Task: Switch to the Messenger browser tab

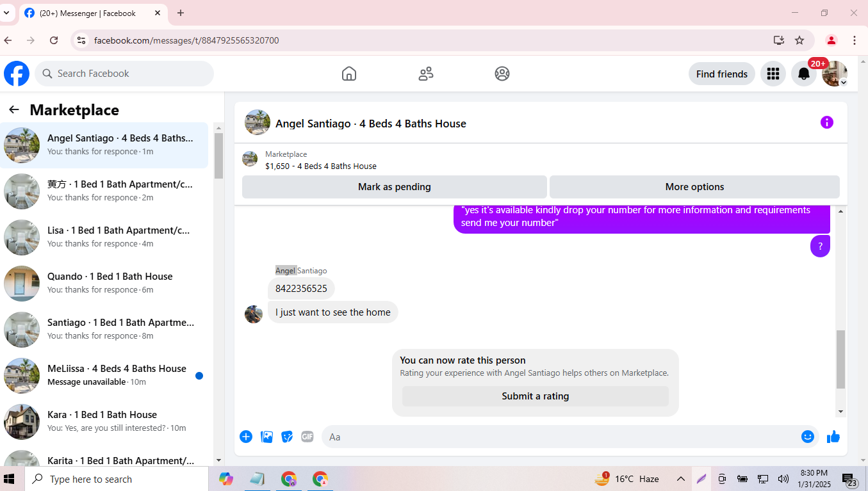Action: pyautogui.click(x=94, y=13)
